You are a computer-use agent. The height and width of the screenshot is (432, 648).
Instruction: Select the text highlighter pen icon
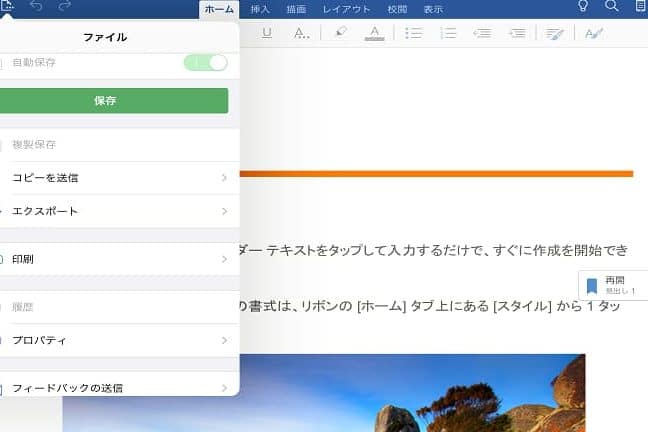339,33
